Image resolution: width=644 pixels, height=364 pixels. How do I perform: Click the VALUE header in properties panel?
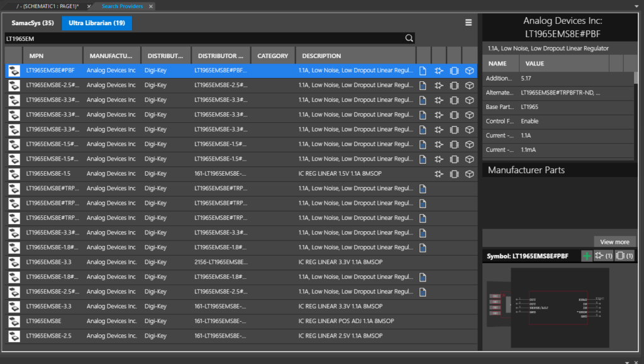[x=564, y=64]
